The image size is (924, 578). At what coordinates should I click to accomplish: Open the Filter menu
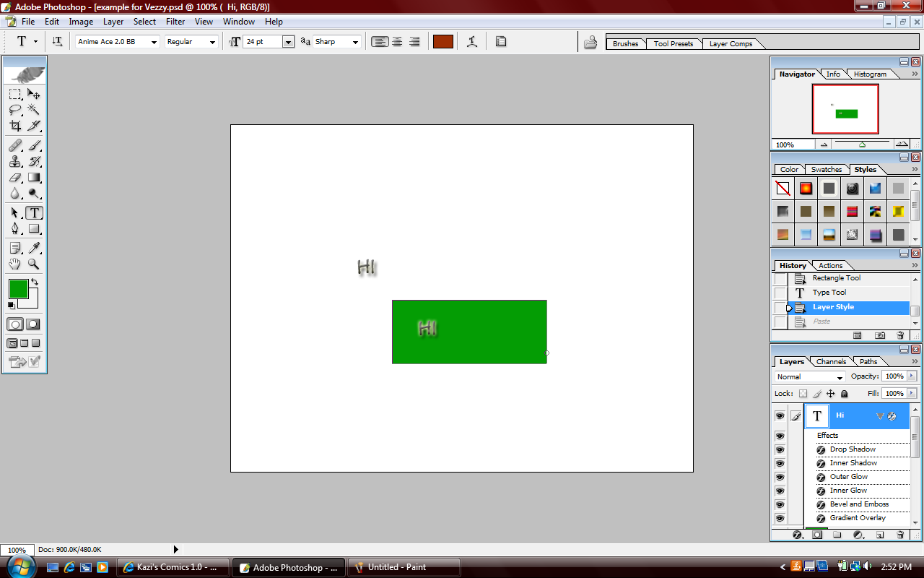pyautogui.click(x=175, y=21)
